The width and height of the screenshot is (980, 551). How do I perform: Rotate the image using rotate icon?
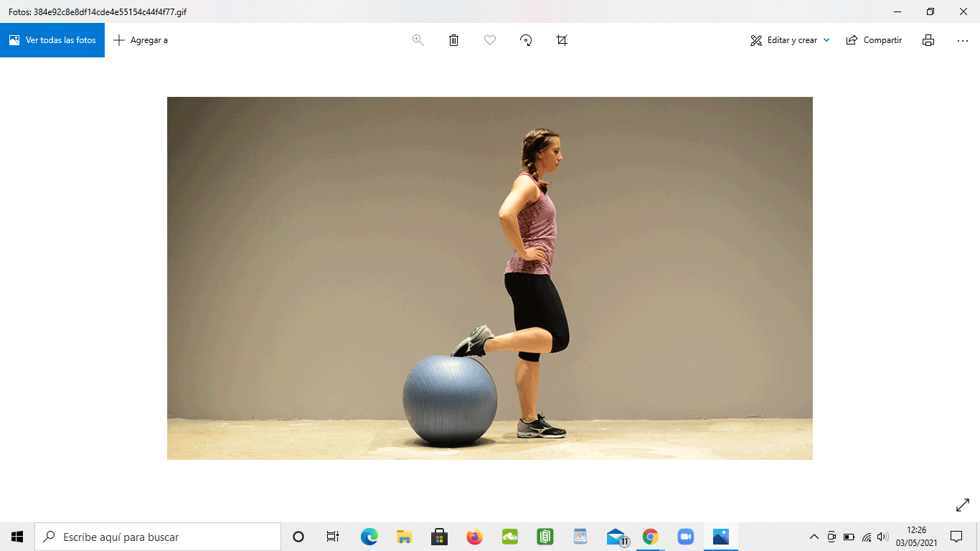[x=526, y=40]
